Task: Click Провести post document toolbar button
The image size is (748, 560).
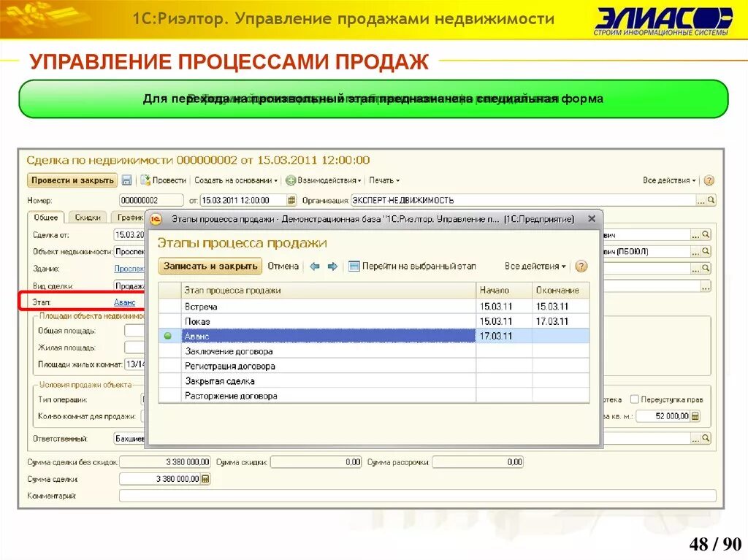Action: click(163, 180)
